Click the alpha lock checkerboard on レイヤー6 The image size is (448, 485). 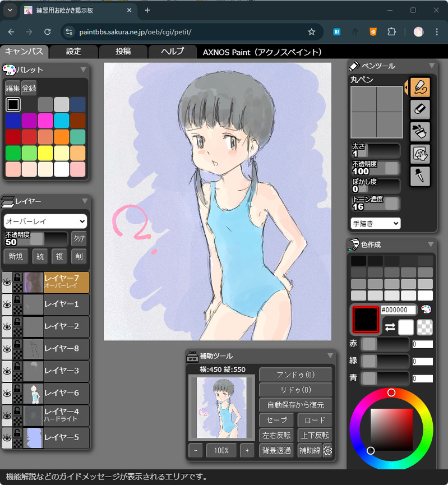pos(17,399)
